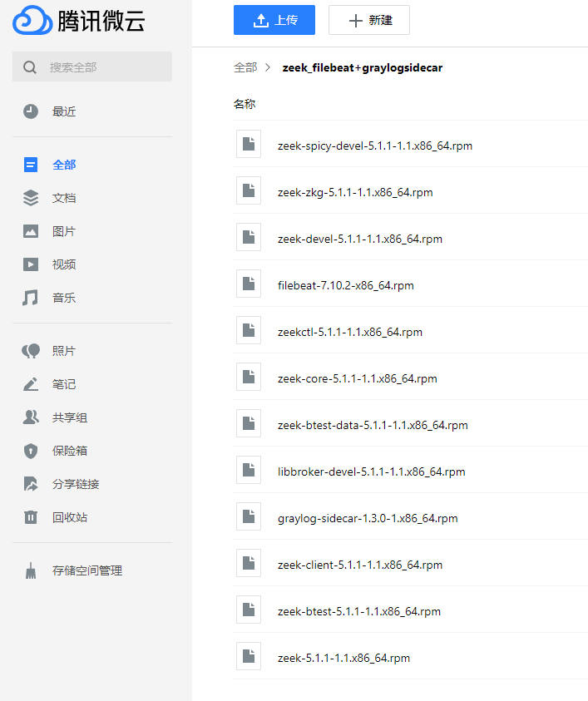Select zeek-btest-data-5.1.1-1.1.x86_64.rpm file name
This screenshot has width=588, height=701.
coord(373,425)
